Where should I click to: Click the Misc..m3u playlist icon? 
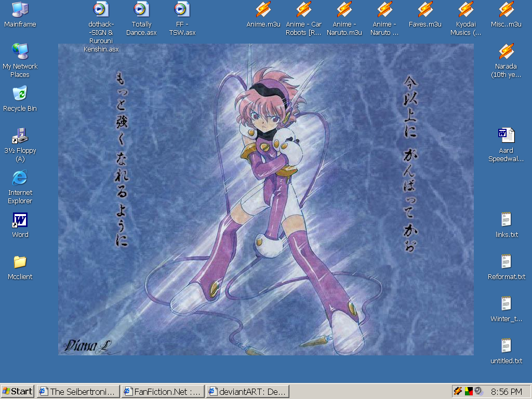click(506, 9)
